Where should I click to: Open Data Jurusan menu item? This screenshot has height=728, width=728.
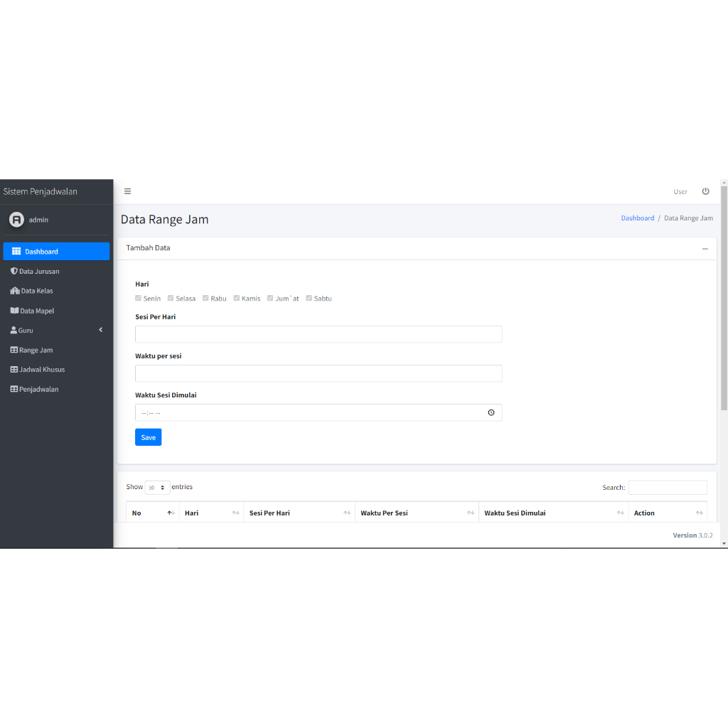pyautogui.click(x=56, y=271)
